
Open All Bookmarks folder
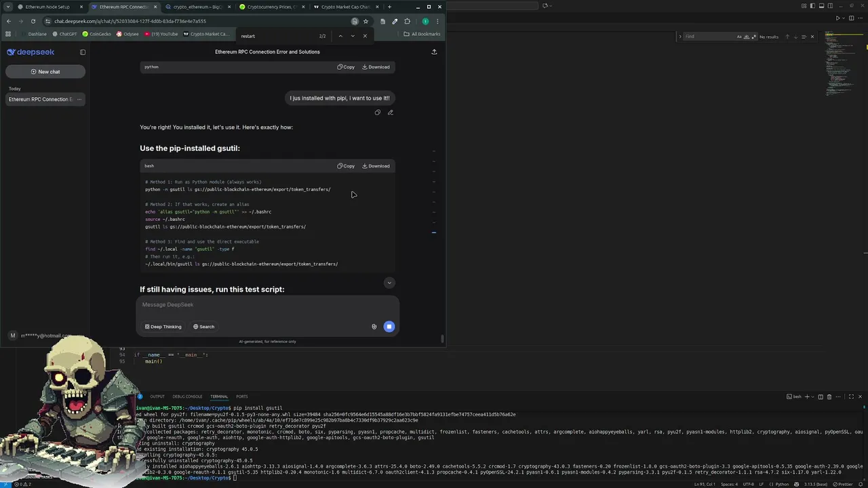(422, 34)
